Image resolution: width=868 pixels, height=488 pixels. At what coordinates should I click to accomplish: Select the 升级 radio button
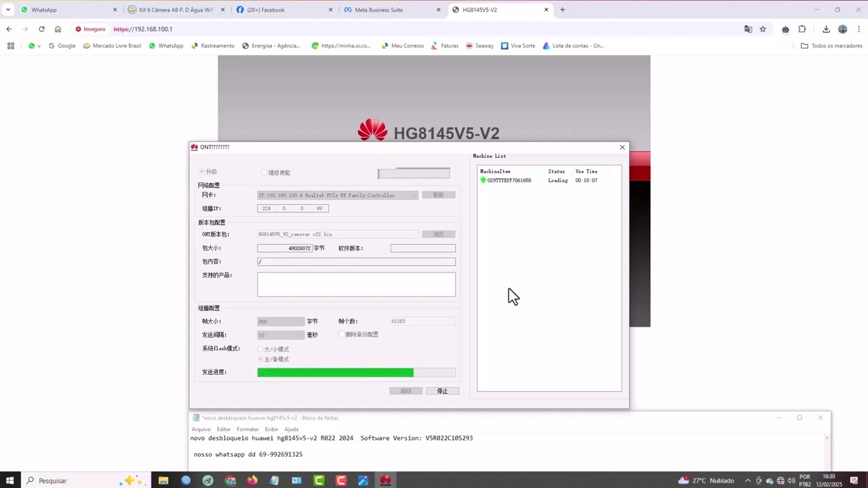[202, 172]
